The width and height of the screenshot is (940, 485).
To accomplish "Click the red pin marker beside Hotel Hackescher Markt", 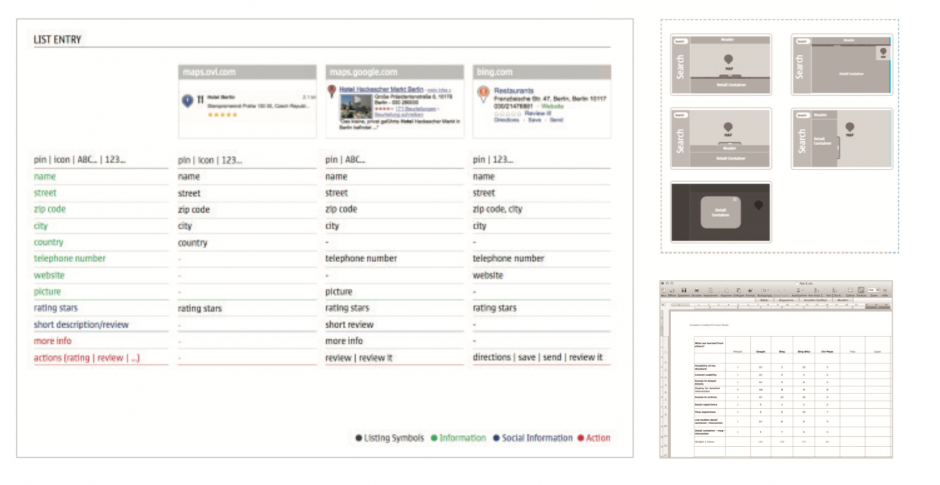I will [x=332, y=91].
